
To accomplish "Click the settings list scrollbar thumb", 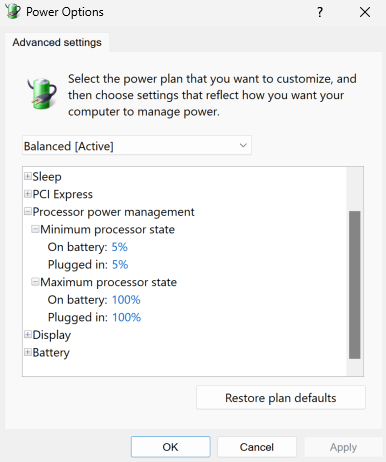I will tap(355, 285).
